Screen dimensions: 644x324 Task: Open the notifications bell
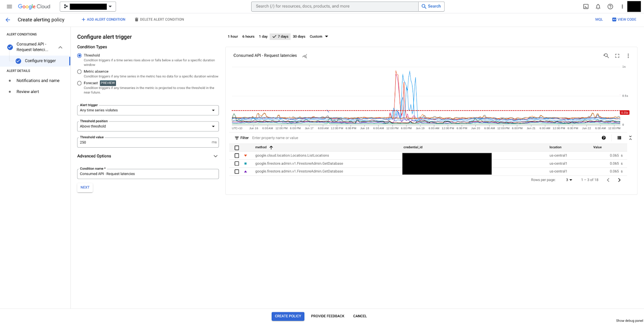point(598,6)
